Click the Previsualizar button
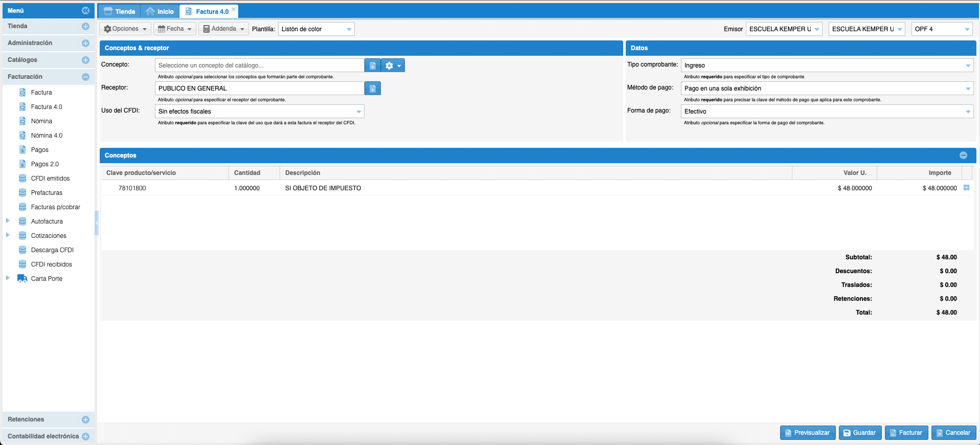This screenshot has width=980, height=445. click(807, 433)
